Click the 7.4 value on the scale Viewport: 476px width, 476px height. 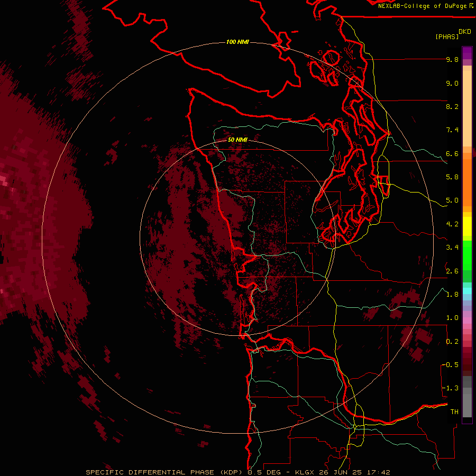click(x=452, y=130)
